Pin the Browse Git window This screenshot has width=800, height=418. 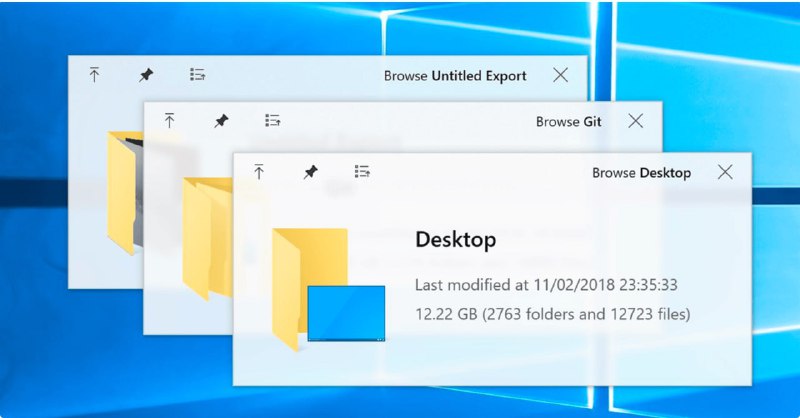pyautogui.click(x=221, y=121)
